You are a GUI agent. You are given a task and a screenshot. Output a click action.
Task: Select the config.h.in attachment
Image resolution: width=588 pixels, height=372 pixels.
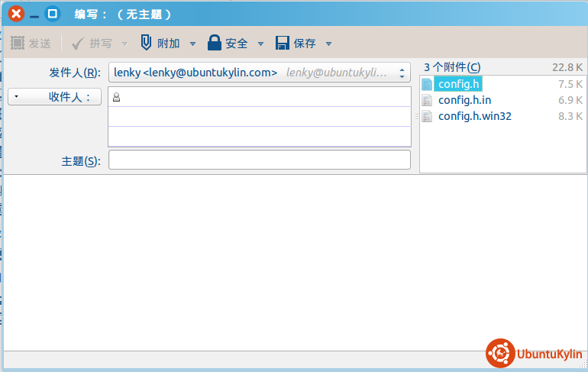[464, 100]
